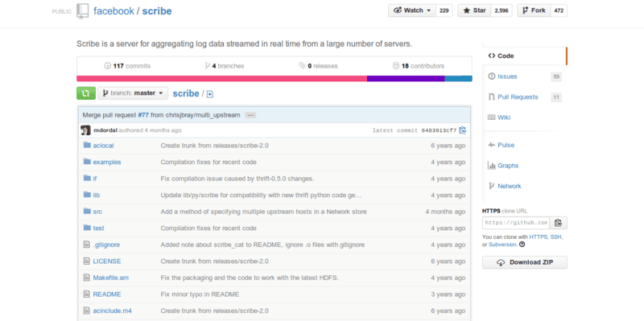Click the .gitignore file icon
Viewport: 644px width, 321px height.
(86, 245)
